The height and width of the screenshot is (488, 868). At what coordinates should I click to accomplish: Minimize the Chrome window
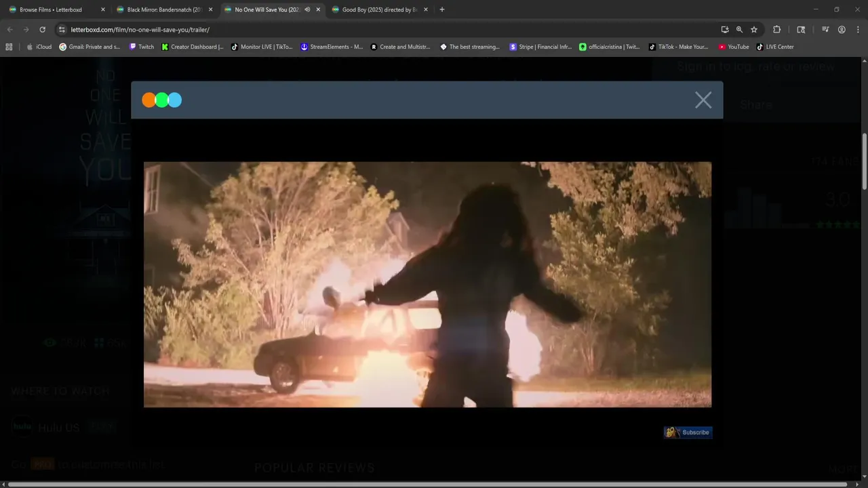[817, 9]
